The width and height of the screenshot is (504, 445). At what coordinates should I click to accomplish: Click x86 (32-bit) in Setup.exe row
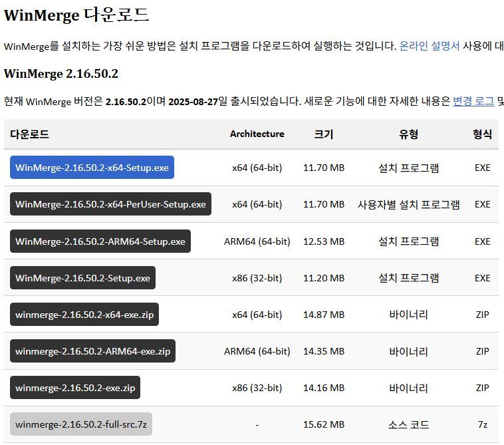click(257, 278)
